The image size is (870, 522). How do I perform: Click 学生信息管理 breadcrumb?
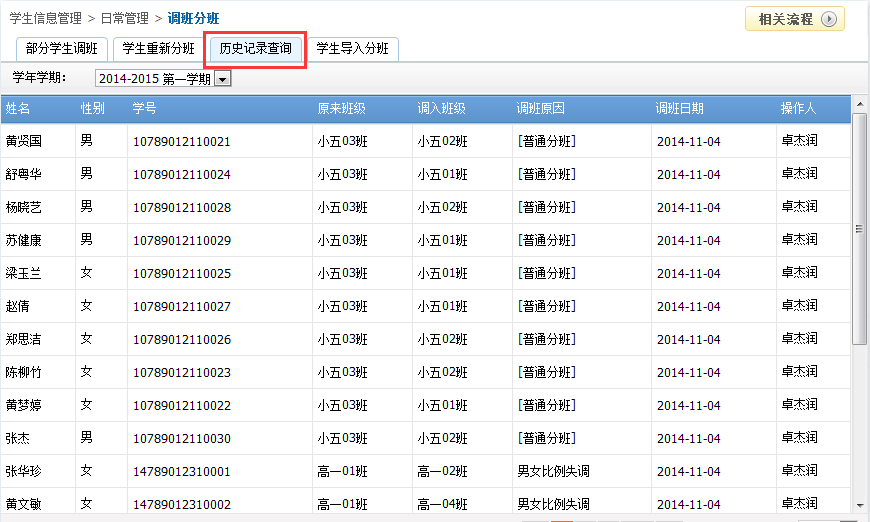(x=46, y=18)
